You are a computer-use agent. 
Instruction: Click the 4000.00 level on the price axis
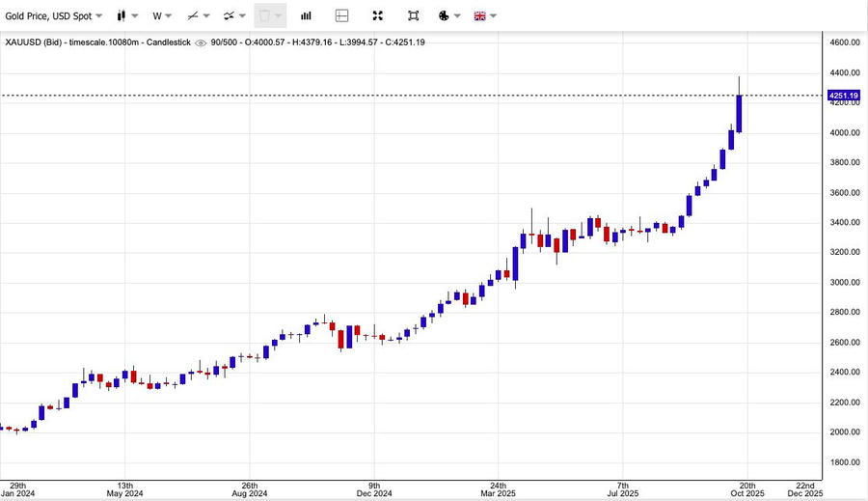pos(843,133)
